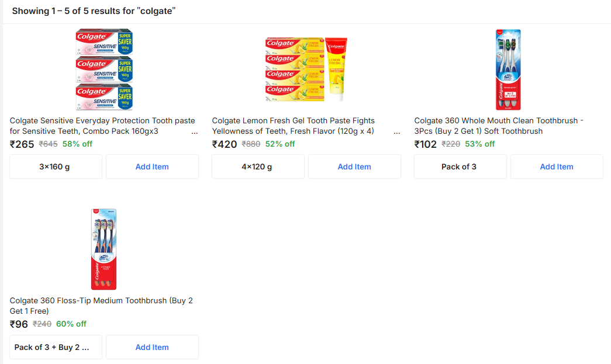Screen dimensions: 611x364
Task: Click the ₹102 price of Whole Mouth toothbrush
Action: pos(426,144)
